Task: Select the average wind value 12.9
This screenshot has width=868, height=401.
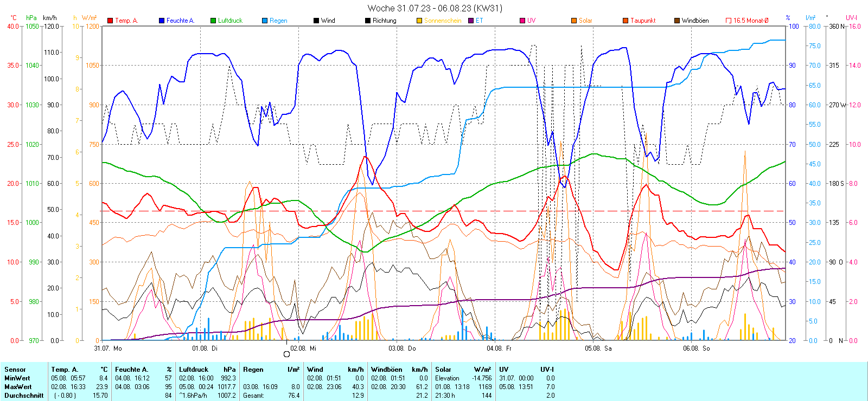Action: click(358, 396)
